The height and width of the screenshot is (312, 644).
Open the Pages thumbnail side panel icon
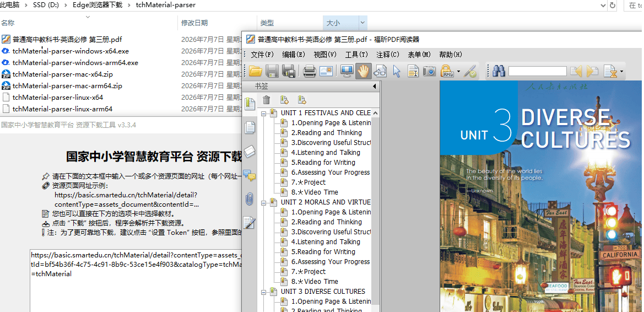(x=250, y=127)
